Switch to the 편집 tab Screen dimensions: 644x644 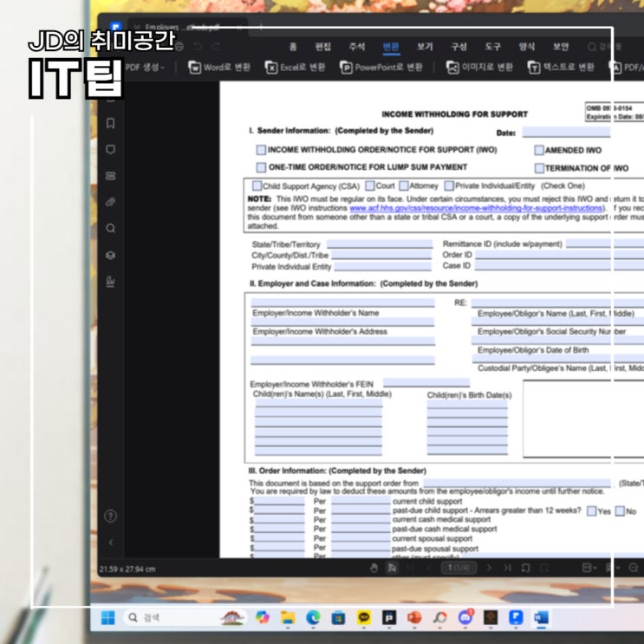tap(322, 46)
